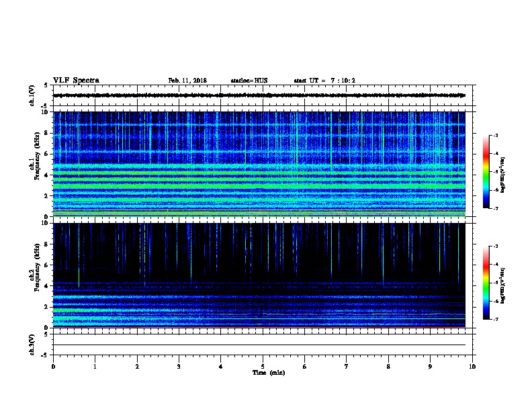The width and height of the screenshot is (532, 411).
Task: Click the "8" kHz tick on ch.2 spectrogram axis
Action: click(46, 244)
